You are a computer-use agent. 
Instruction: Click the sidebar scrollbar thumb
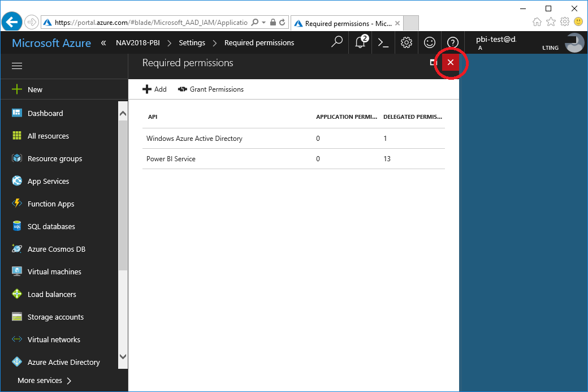click(123, 195)
